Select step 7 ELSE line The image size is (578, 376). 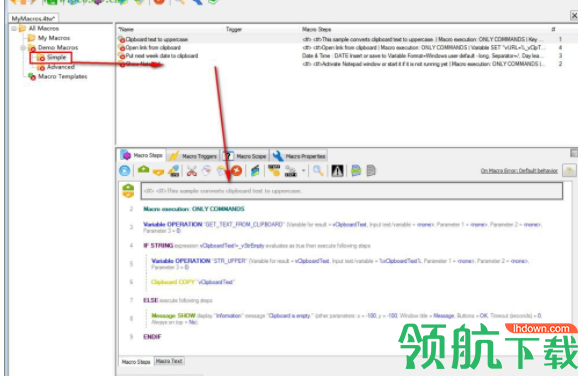(x=178, y=300)
